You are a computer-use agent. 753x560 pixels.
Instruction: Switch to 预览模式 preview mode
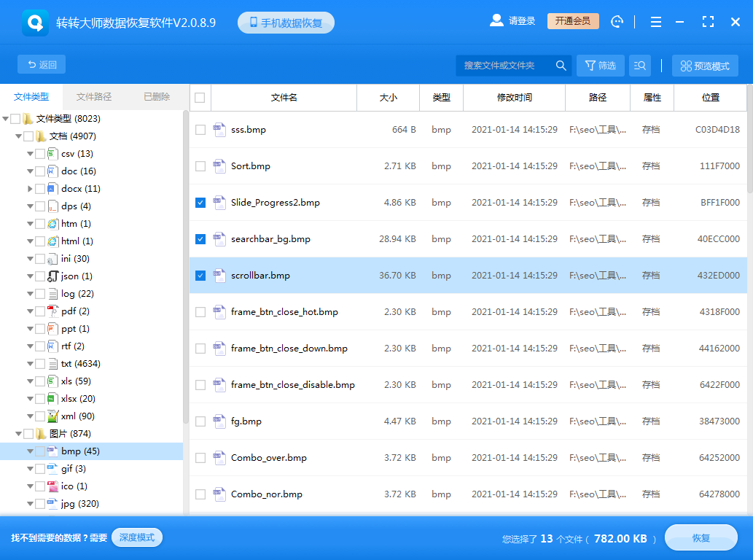click(x=704, y=65)
